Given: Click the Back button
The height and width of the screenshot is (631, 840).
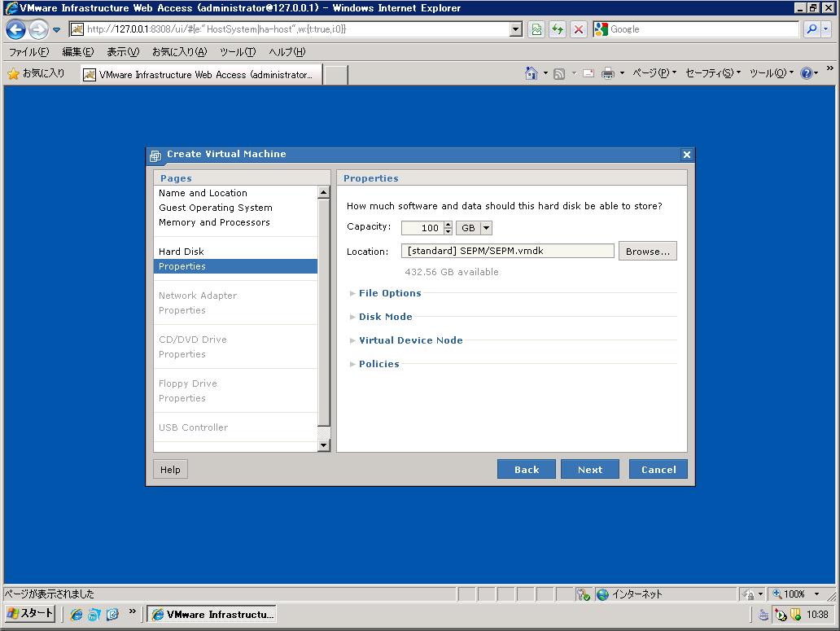Looking at the screenshot, I should click(x=527, y=469).
